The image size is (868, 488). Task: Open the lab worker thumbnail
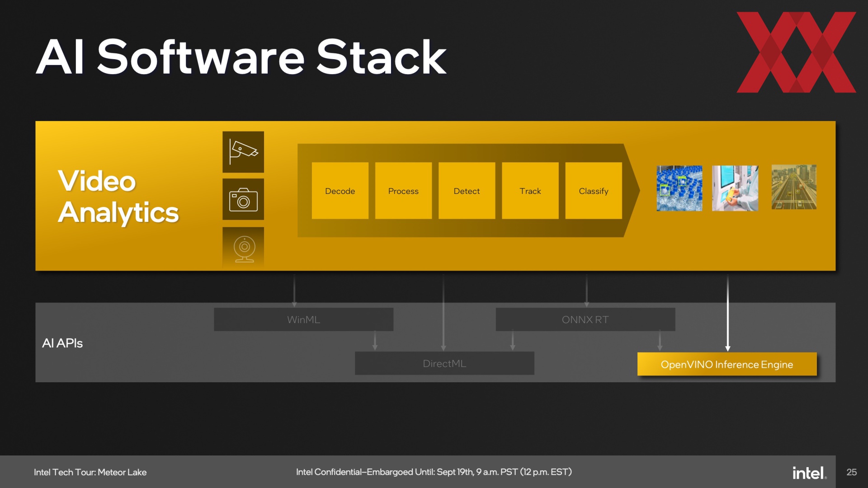[x=735, y=188]
